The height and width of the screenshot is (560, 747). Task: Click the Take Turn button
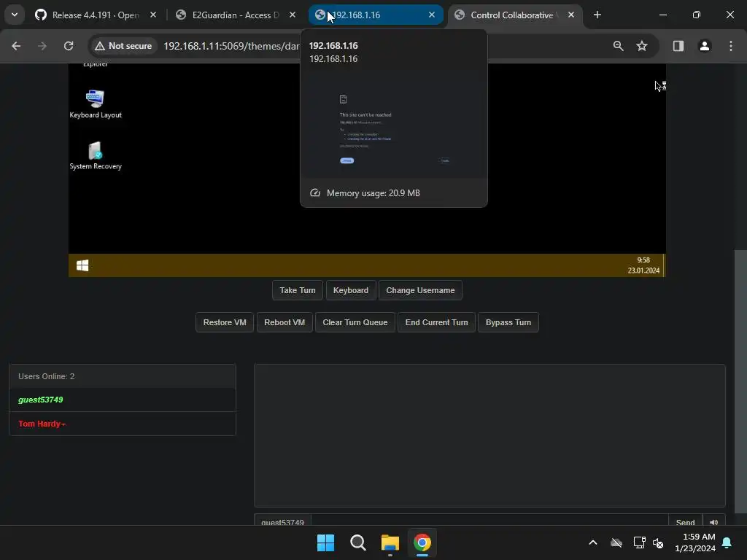(298, 290)
